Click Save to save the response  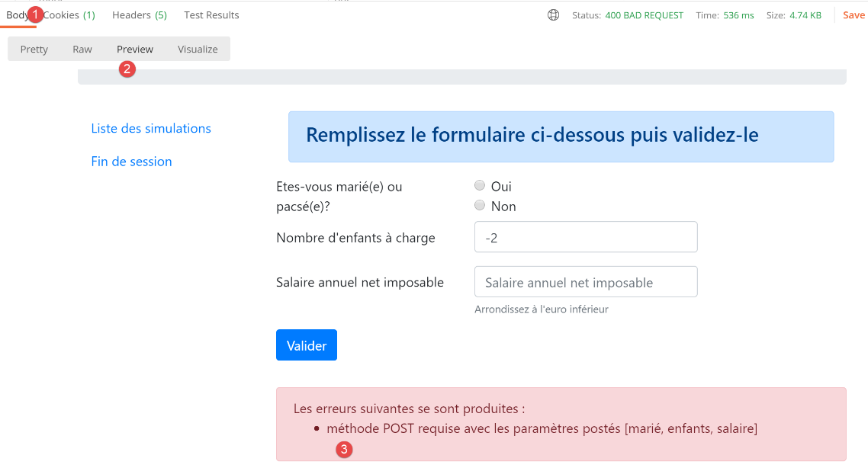pyautogui.click(x=854, y=15)
